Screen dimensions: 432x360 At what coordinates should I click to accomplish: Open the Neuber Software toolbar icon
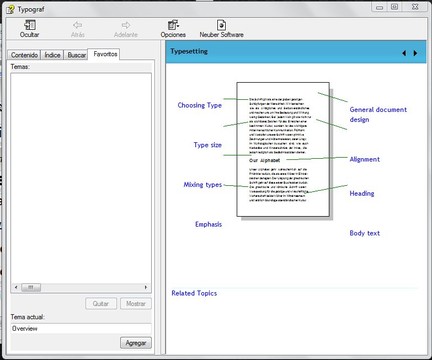[x=221, y=25]
